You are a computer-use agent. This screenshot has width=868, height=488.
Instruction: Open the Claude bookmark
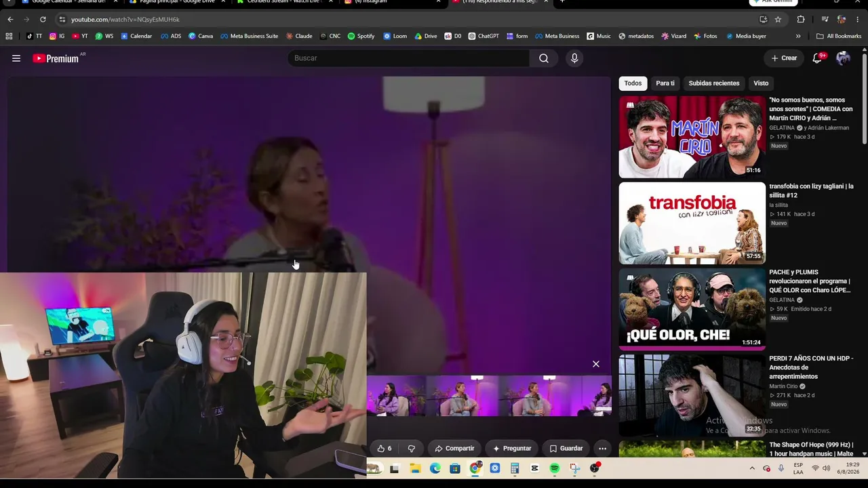coord(299,36)
